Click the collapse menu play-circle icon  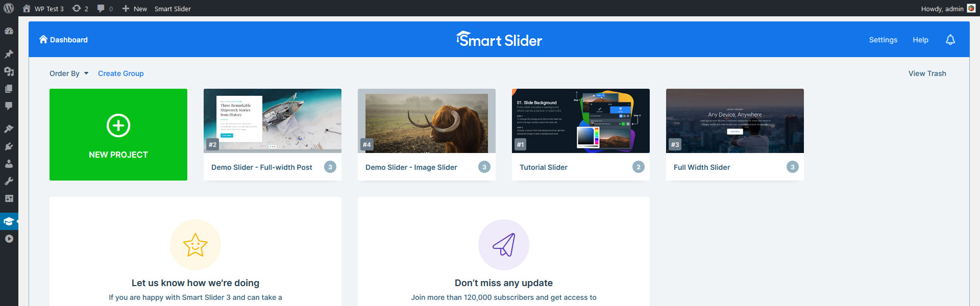click(9, 239)
